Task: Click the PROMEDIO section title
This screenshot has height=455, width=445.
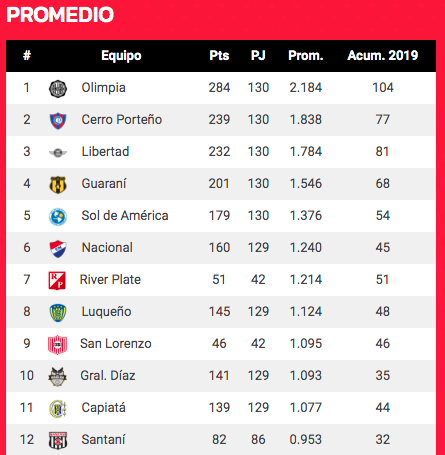Action: [60, 15]
